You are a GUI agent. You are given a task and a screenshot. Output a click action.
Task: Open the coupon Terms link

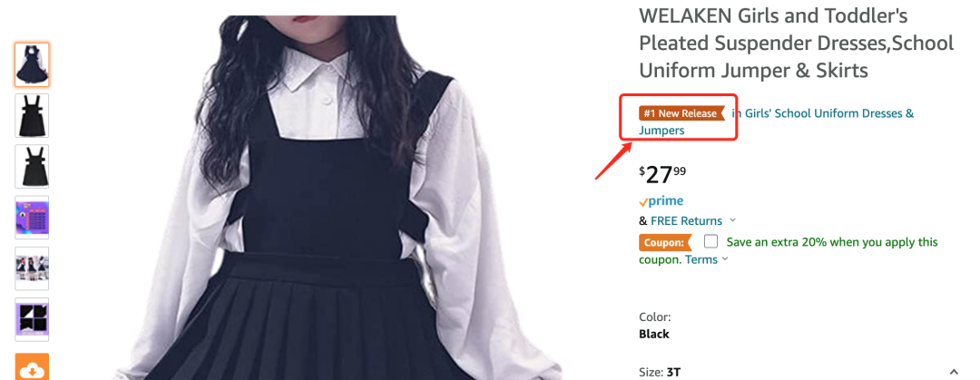(701, 259)
